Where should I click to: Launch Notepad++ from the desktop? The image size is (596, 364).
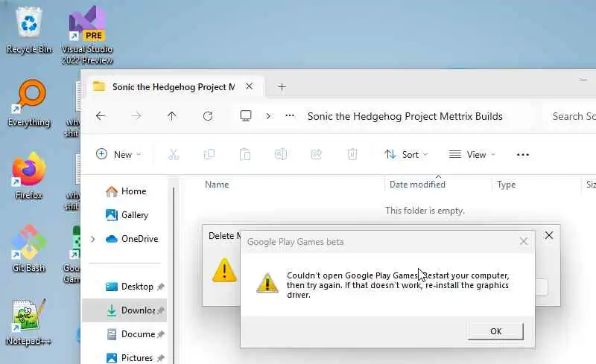pos(29,322)
